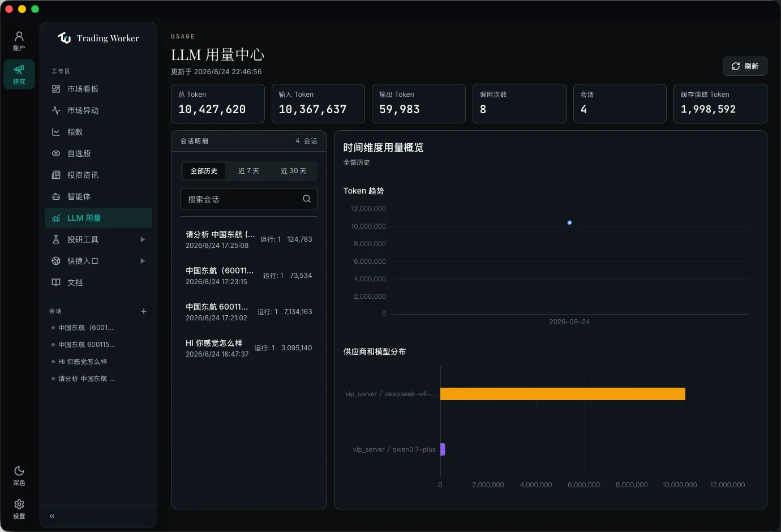This screenshot has width=781, height=532.
Task: Focus the 搜索会话 search field
Action: (x=249, y=199)
